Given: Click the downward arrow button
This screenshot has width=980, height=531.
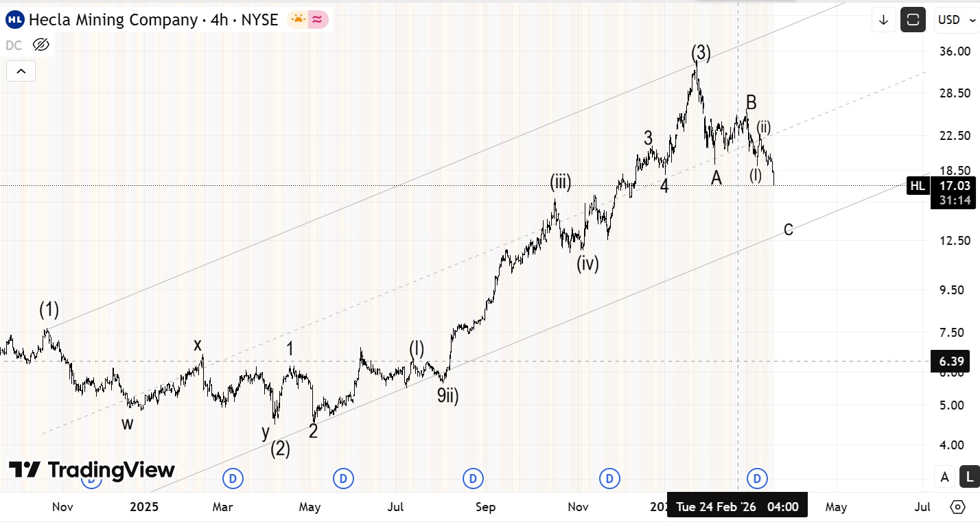Looking at the screenshot, I should pyautogui.click(x=884, y=20).
